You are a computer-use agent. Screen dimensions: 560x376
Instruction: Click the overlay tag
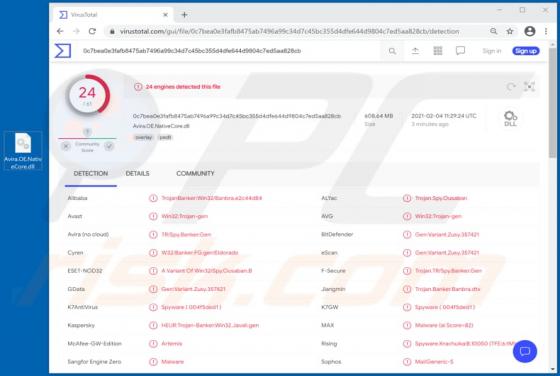coord(144,137)
